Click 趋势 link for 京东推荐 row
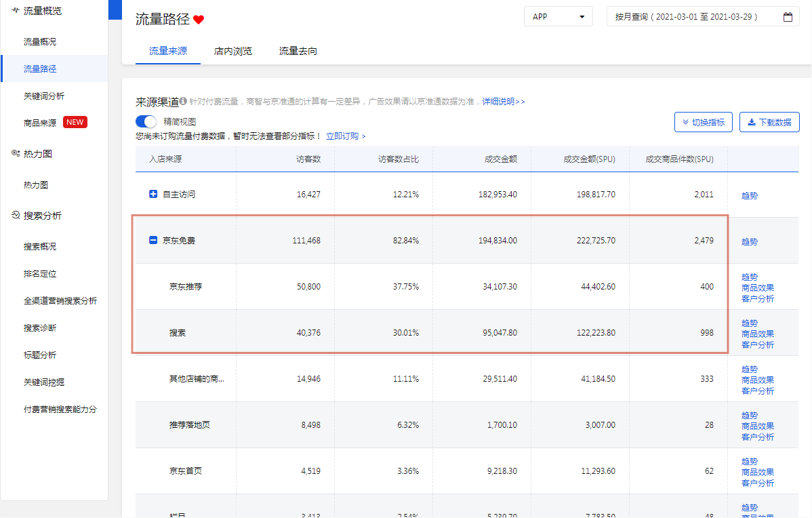 [750, 277]
